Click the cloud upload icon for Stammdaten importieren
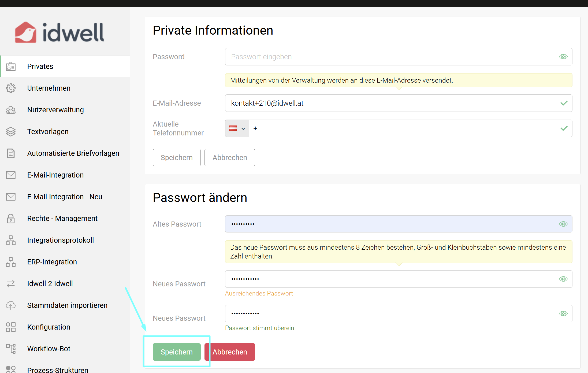This screenshot has width=588, height=373. pos(11,305)
